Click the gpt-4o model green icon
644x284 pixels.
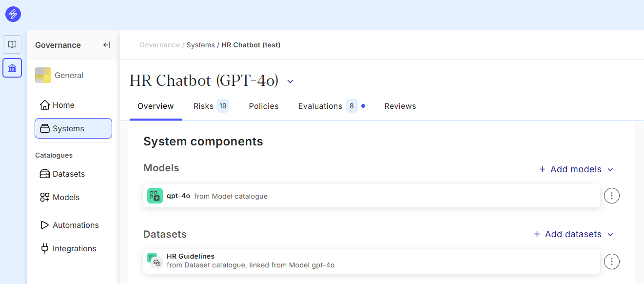point(155,196)
